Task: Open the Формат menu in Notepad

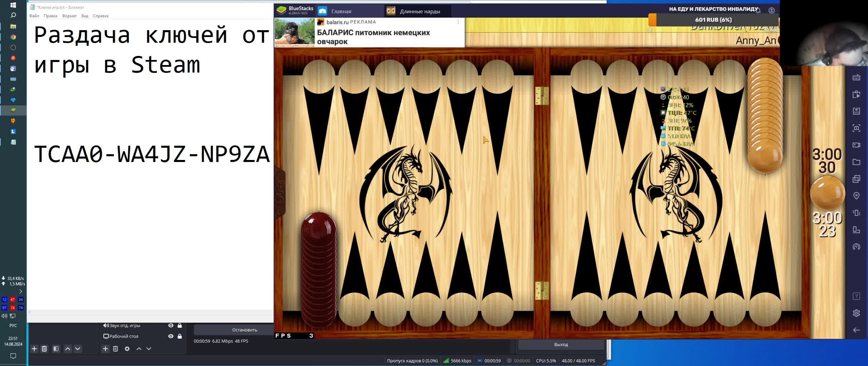Action: coord(69,16)
